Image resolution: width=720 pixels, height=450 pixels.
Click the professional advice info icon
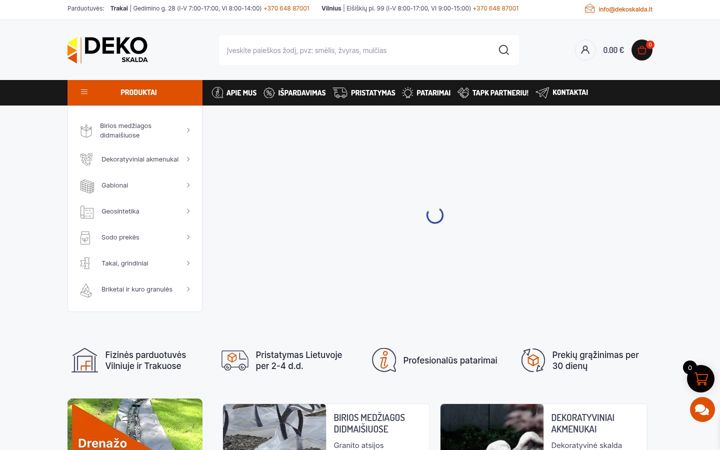tap(384, 360)
